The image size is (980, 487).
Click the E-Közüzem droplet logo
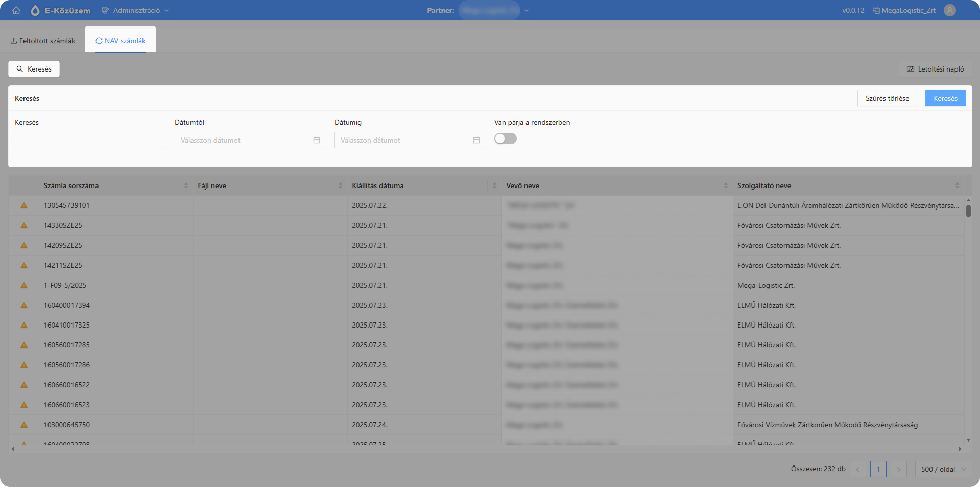[x=35, y=10]
